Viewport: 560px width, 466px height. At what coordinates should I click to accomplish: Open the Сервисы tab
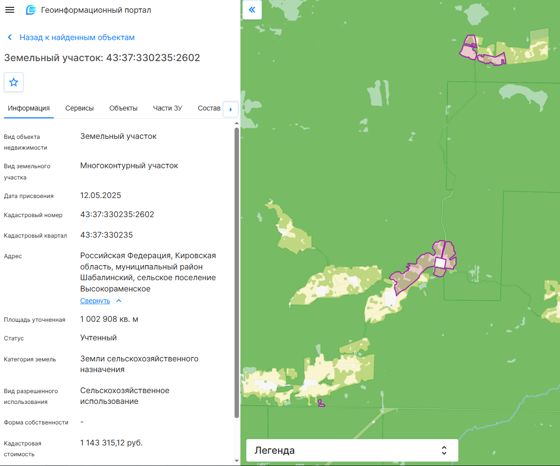[x=79, y=108]
